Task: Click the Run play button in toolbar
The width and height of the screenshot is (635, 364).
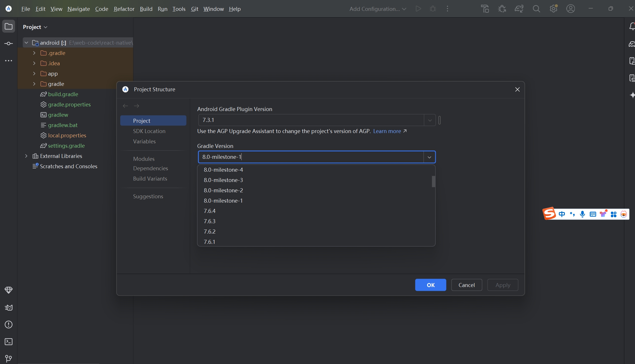Action: pos(418,9)
